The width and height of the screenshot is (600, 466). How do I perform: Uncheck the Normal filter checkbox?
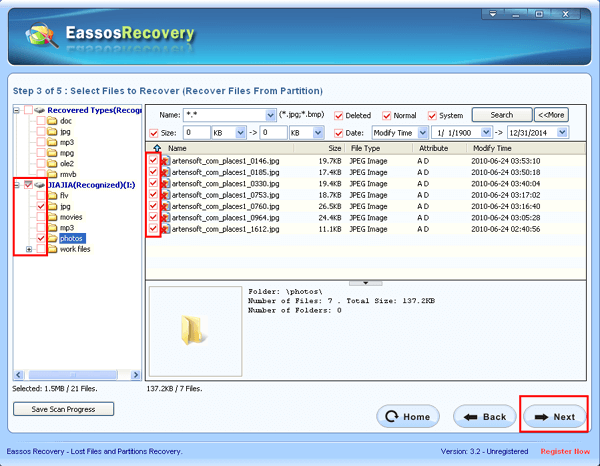386,116
